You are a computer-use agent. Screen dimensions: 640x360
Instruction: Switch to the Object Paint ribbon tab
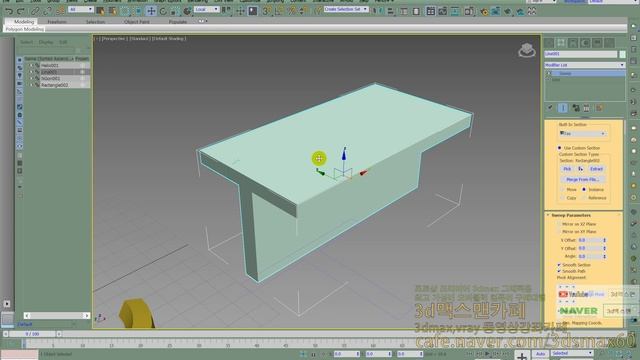pos(137,22)
